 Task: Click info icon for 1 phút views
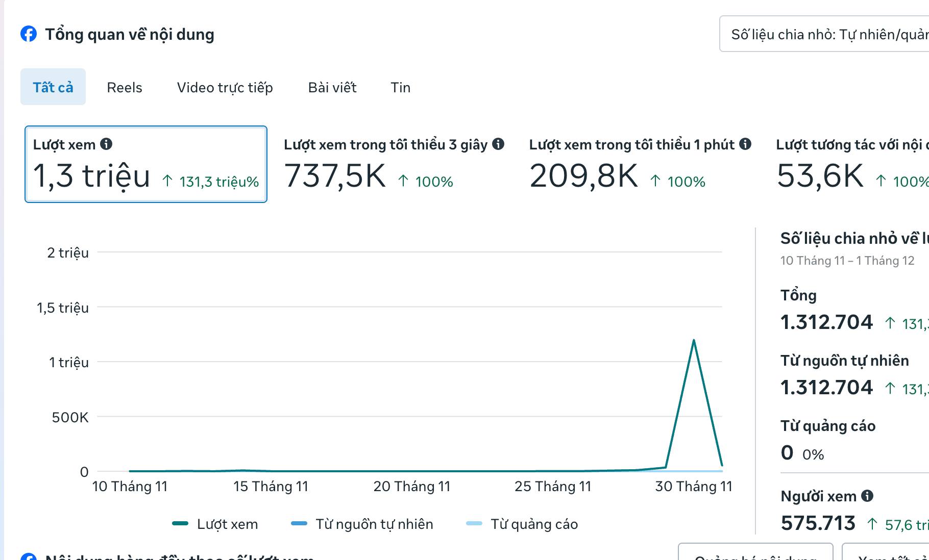[x=745, y=144]
